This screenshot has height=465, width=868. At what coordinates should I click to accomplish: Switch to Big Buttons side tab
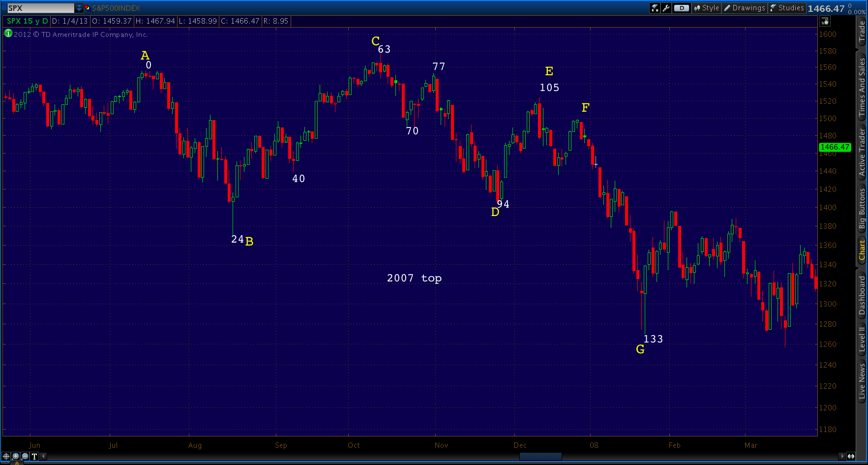pos(862,209)
